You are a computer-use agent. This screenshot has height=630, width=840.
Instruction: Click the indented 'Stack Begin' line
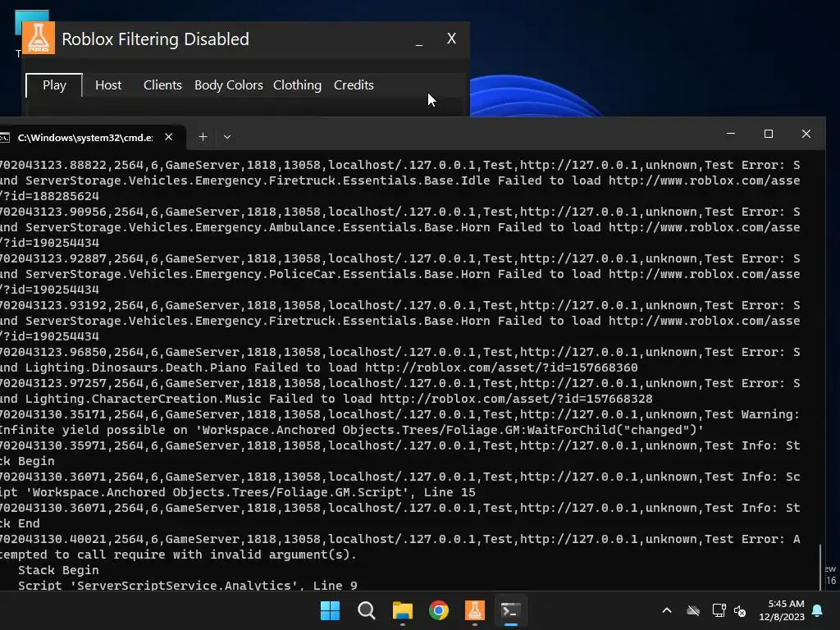pyautogui.click(x=58, y=570)
